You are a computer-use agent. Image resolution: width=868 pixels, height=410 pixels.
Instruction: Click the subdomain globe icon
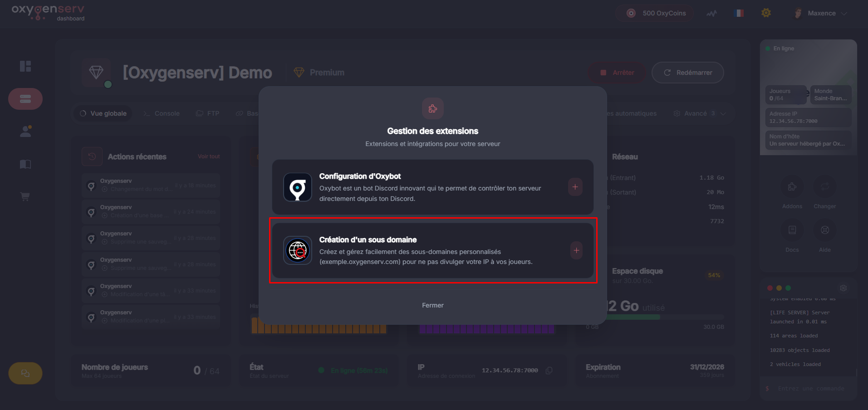coord(298,250)
